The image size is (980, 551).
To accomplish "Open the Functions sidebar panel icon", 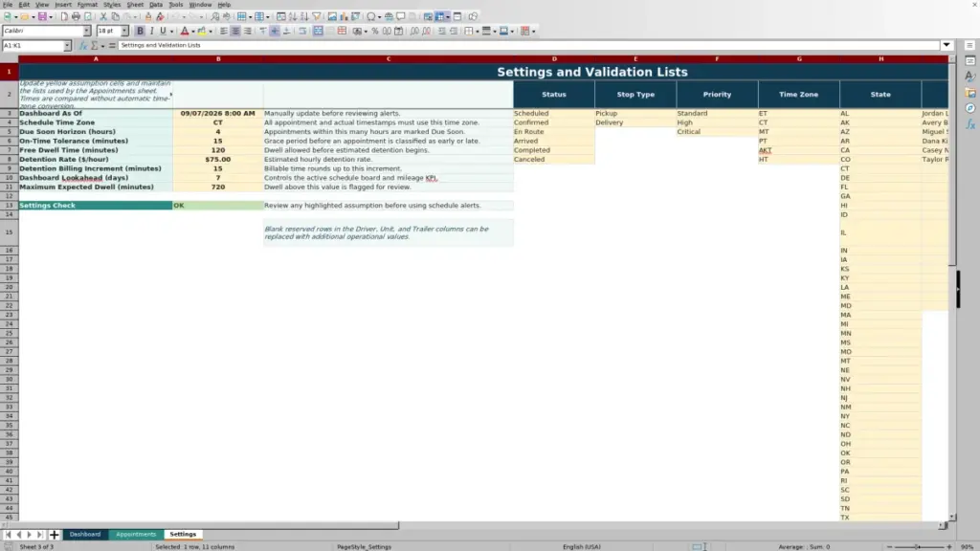I will click(x=970, y=124).
